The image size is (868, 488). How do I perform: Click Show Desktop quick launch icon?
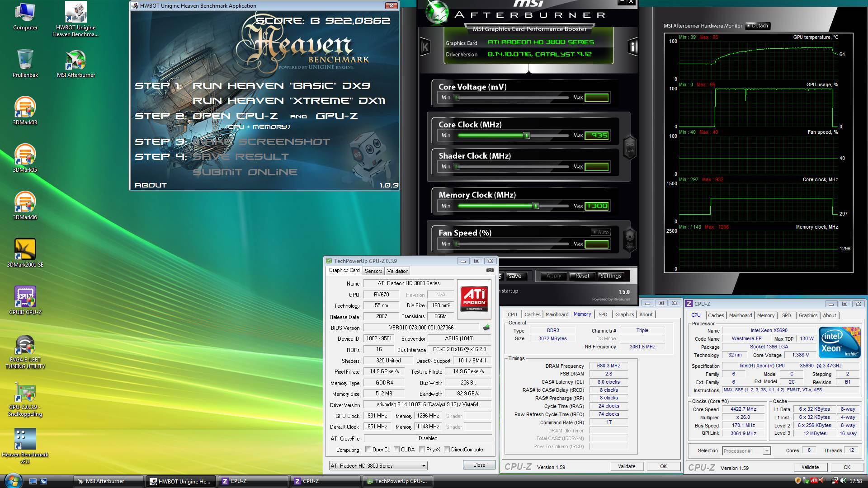pos(33,481)
